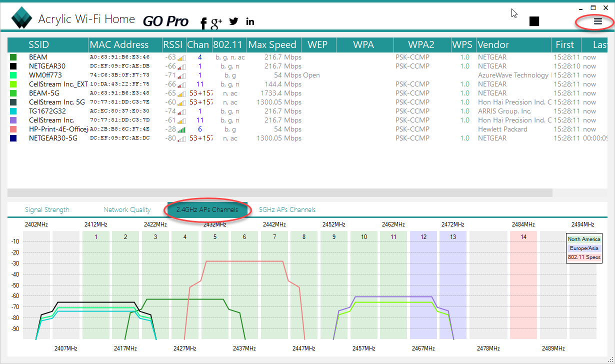615x364 pixels.
Task: Open the hamburger menu icon
Action: pyautogui.click(x=597, y=21)
